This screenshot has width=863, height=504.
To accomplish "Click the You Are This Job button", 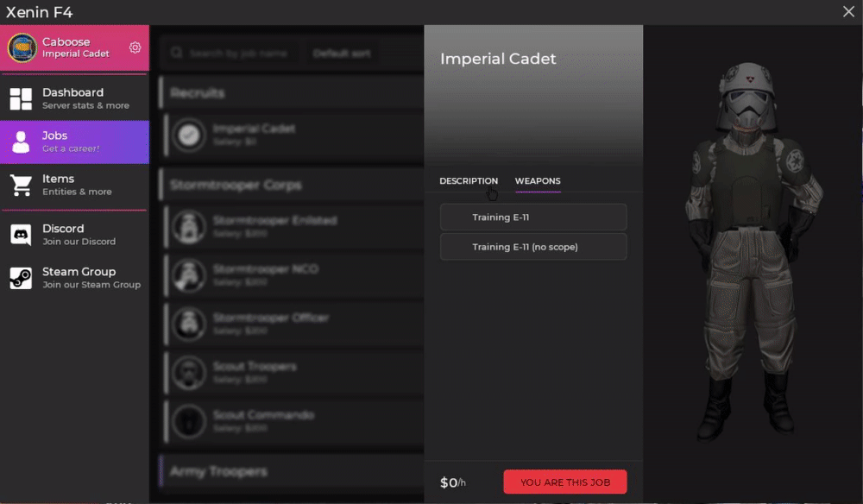I will point(564,482).
